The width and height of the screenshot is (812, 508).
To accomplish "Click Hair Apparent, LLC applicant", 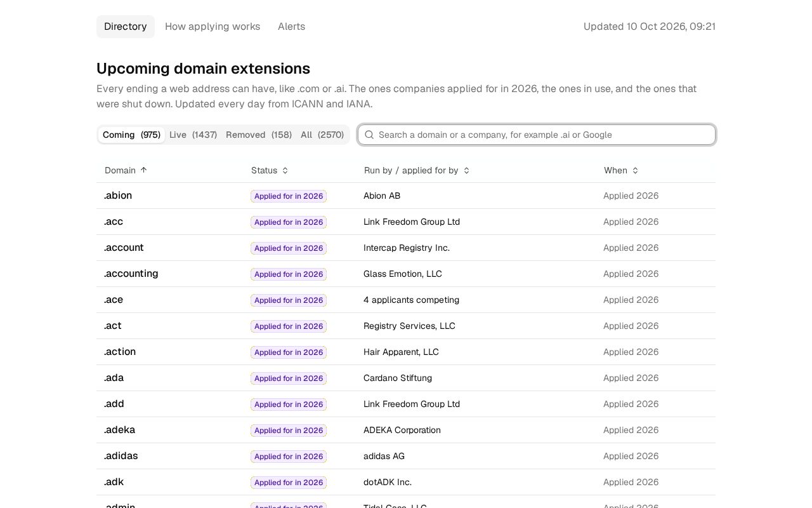I will (401, 352).
